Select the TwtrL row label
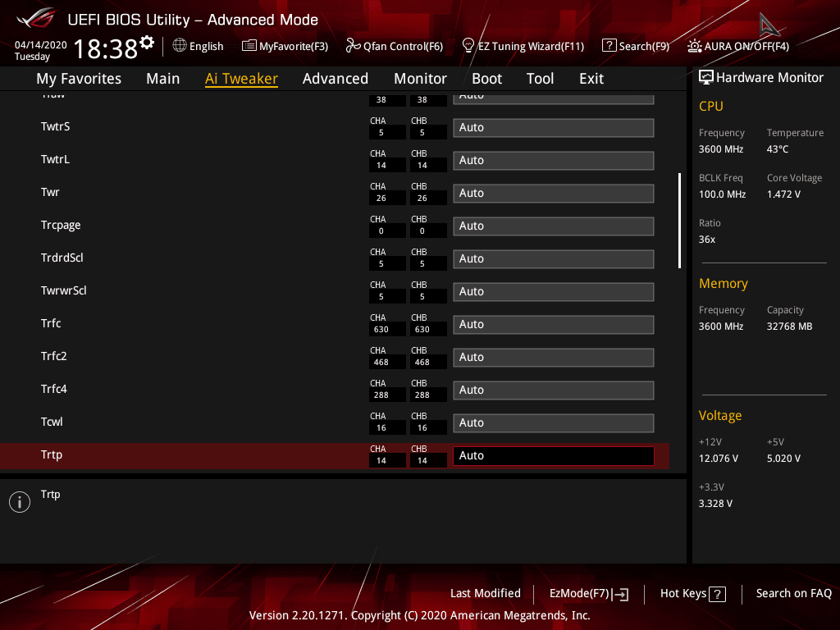The width and height of the screenshot is (840, 630). (55, 159)
